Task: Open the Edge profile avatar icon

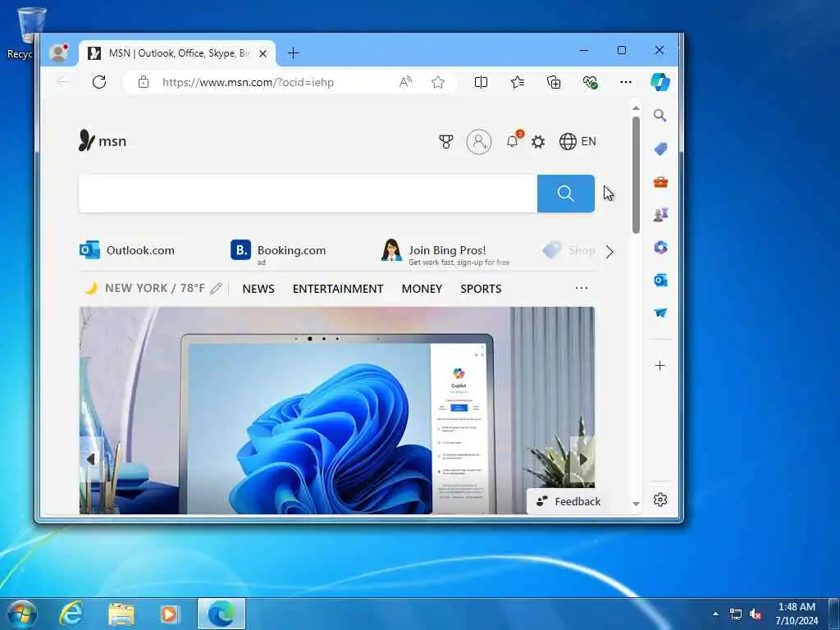Action: (58, 52)
